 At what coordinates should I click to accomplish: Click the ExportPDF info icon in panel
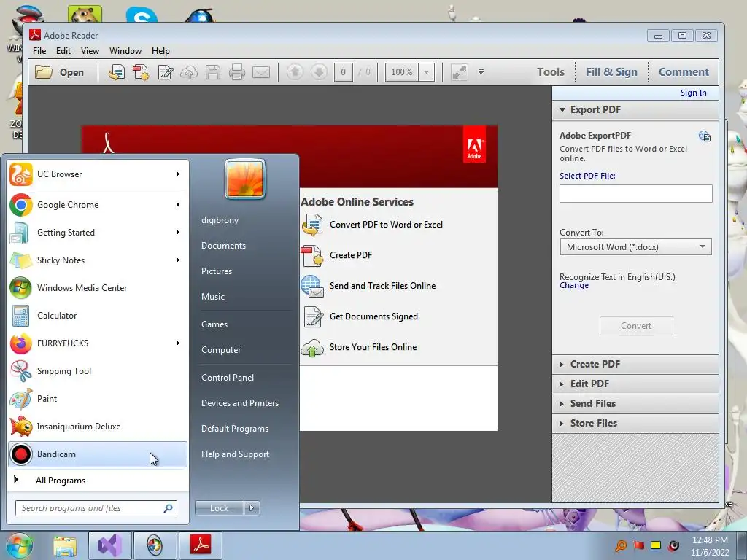(705, 136)
